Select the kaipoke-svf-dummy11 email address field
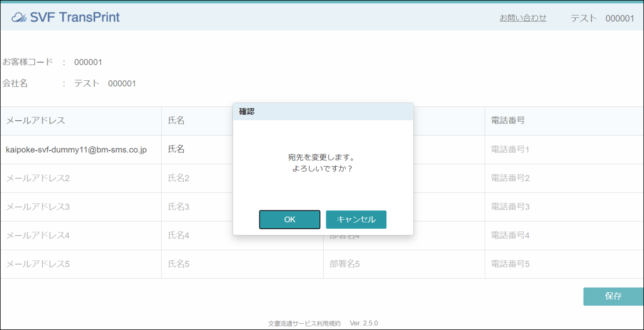 (81, 149)
